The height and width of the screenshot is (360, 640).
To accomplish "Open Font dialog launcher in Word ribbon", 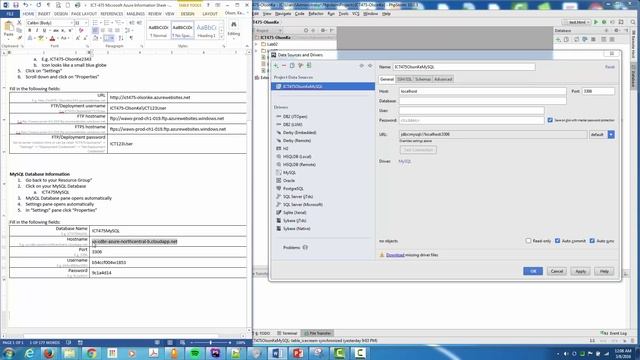I will 87,46.
